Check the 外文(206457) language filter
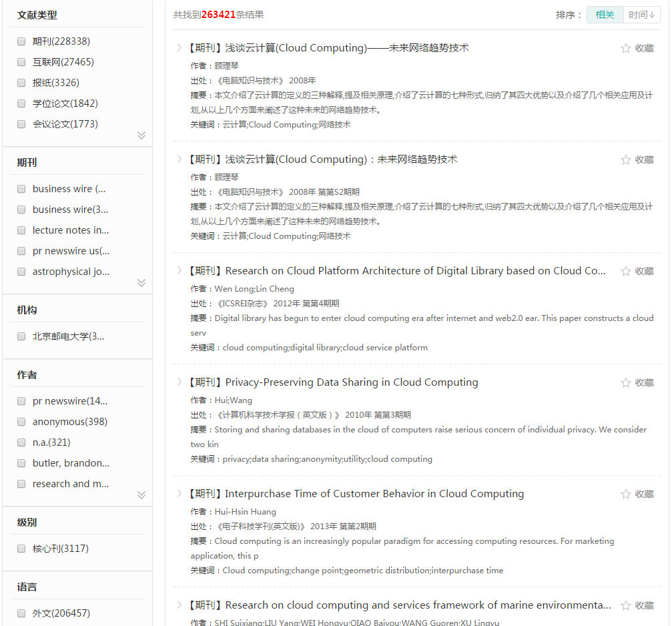Screen dimensions: 672x626 tap(21, 613)
